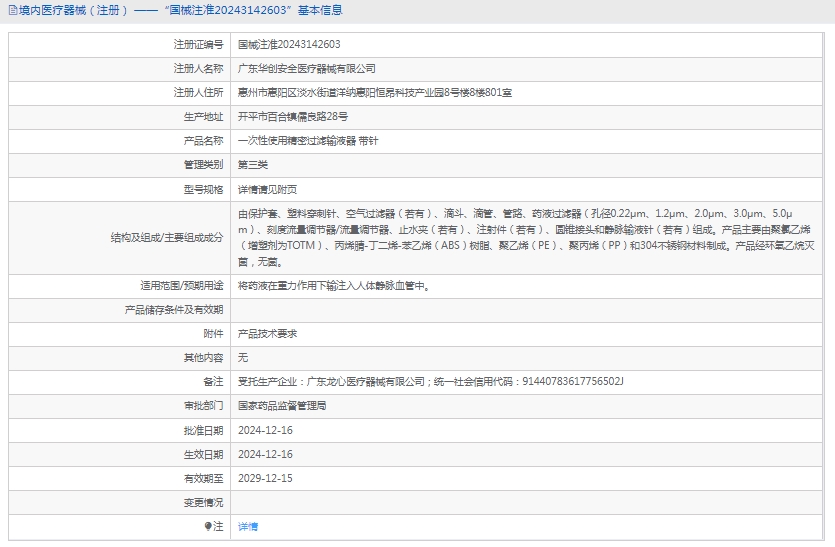
Task: Click the registrant address starting with 惠州市惠阳区
Action: pos(375,93)
